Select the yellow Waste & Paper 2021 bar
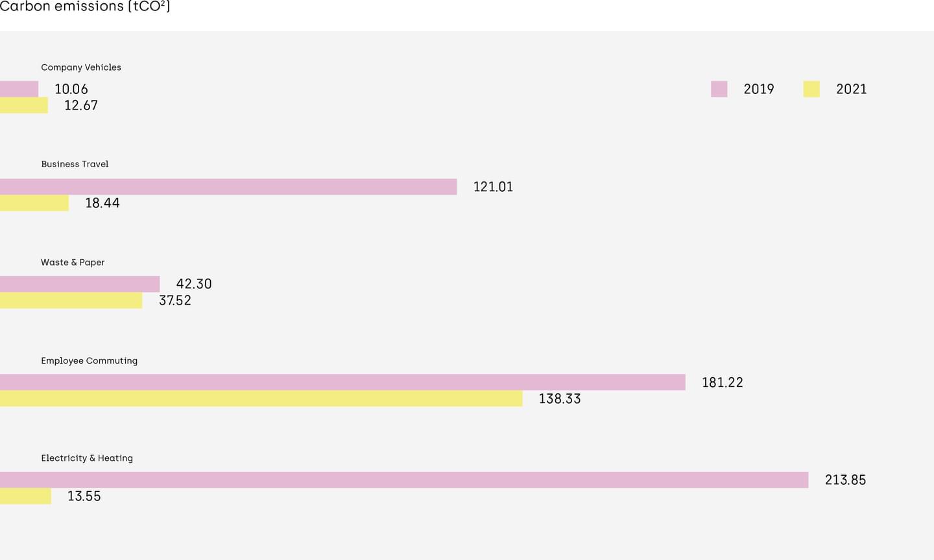Screen dimensions: 934x560 [x=71, y=300]
